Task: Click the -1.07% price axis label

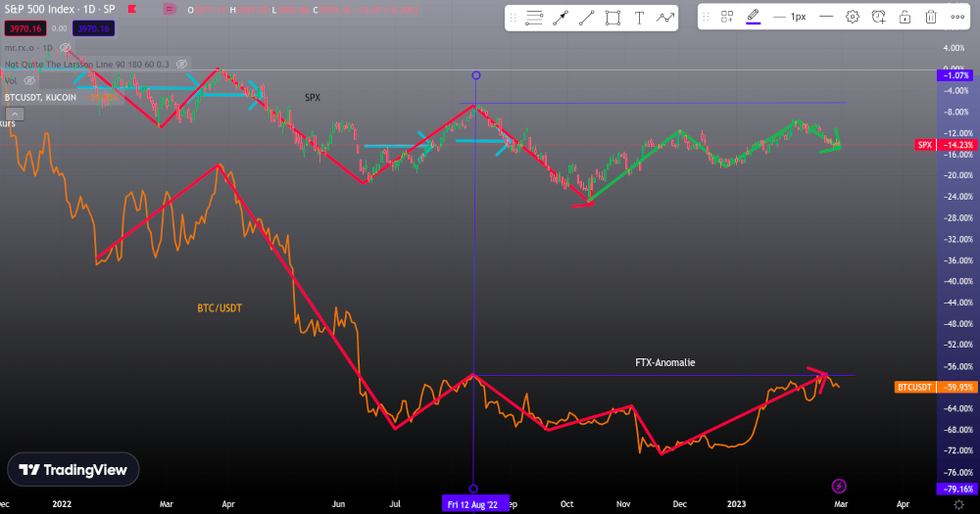Action: pyautogui.click(x=955, y=75)
